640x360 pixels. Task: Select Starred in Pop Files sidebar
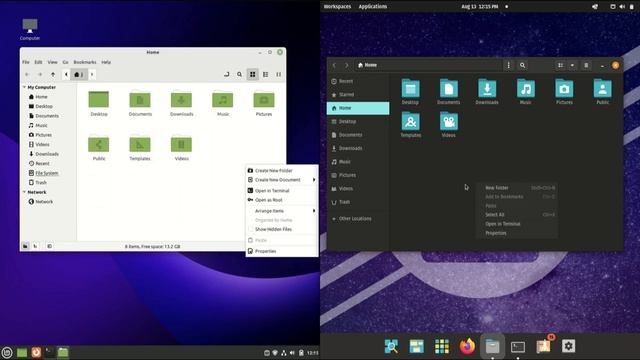(358, 95)
